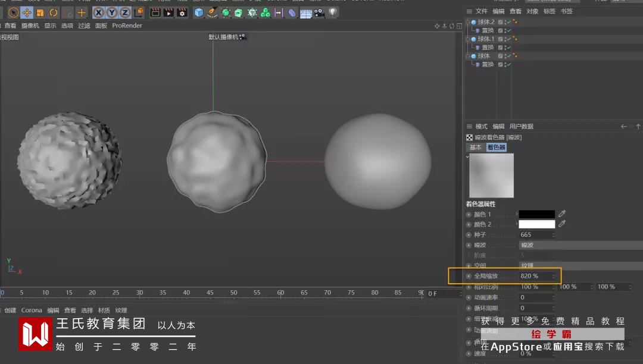Open Attribute Manager 用户数据 menu
This screenshot has height=364, width=643.
(x=521, y=127)
